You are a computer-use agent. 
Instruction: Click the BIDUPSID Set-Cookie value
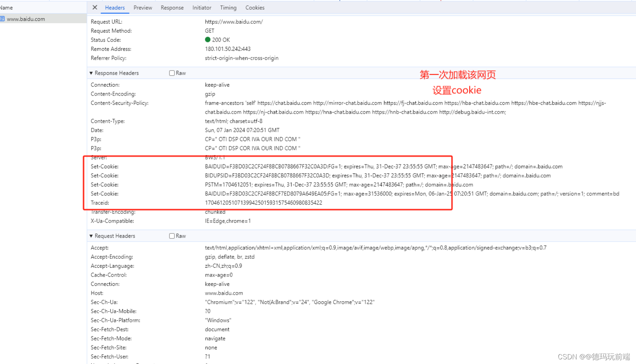point(378,176)
